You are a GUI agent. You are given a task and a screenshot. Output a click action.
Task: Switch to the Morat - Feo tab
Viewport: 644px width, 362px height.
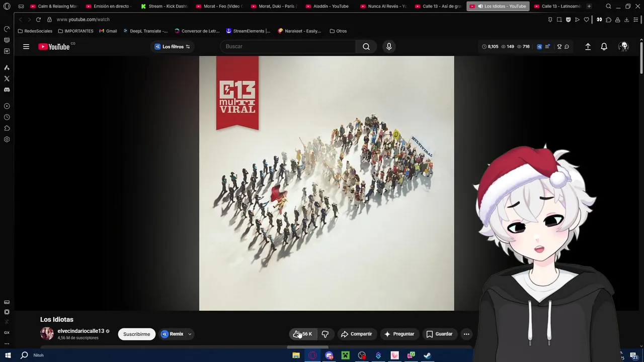pos(219,6)
